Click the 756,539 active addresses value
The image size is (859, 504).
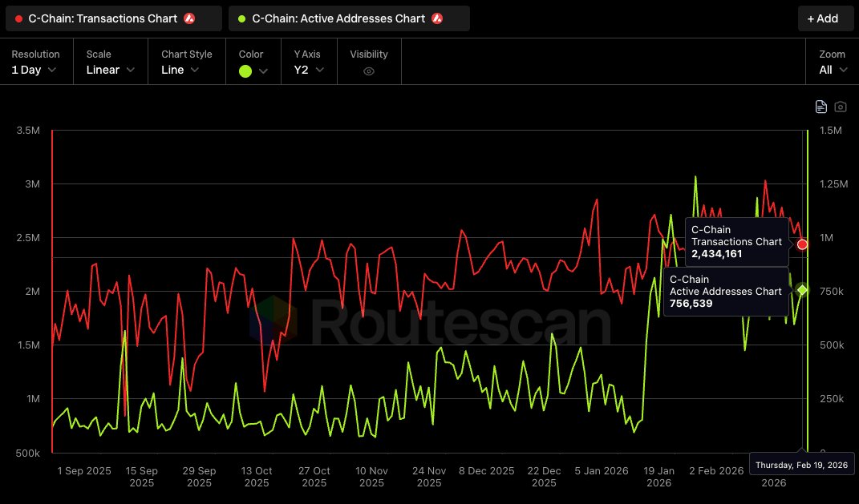point(691,303)
